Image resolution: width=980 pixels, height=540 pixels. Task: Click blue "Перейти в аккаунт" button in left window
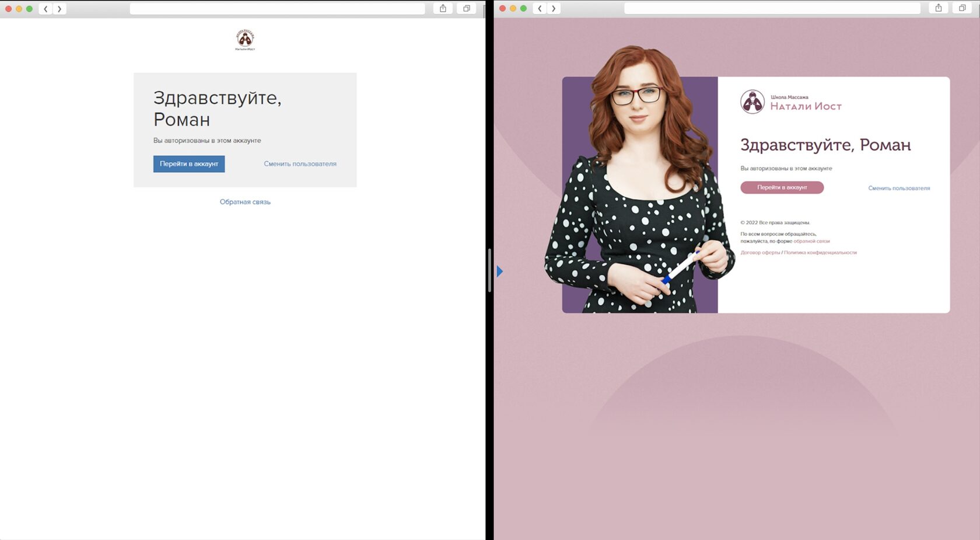[189, 164]
